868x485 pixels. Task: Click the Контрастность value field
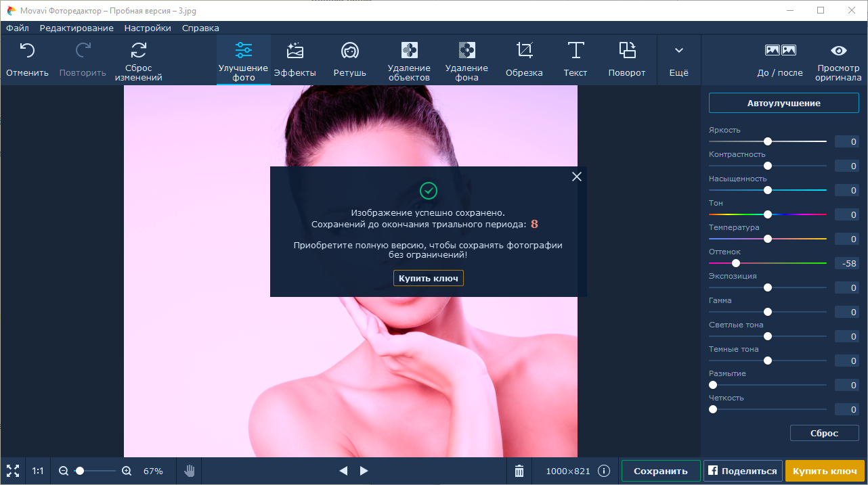pos(846,166)
